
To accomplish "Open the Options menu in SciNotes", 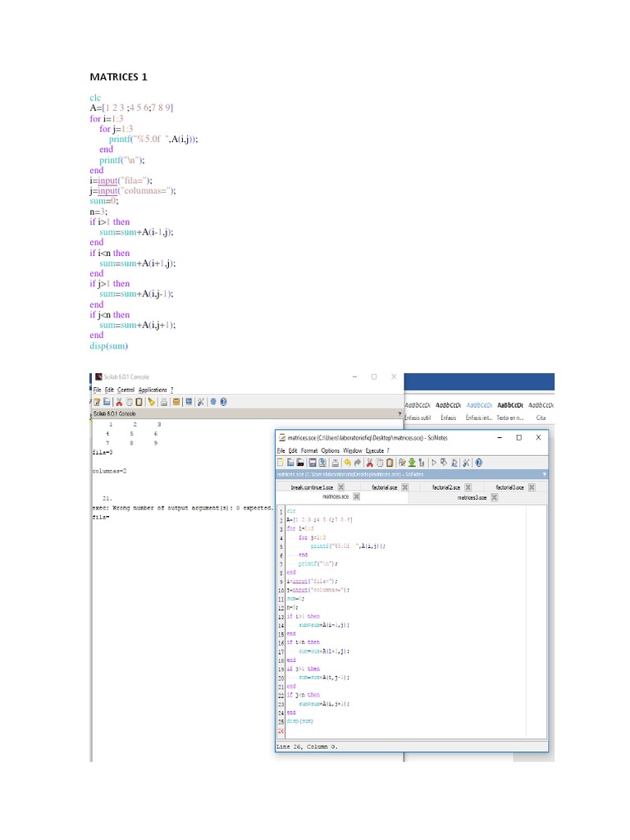I will pos(330,450).
